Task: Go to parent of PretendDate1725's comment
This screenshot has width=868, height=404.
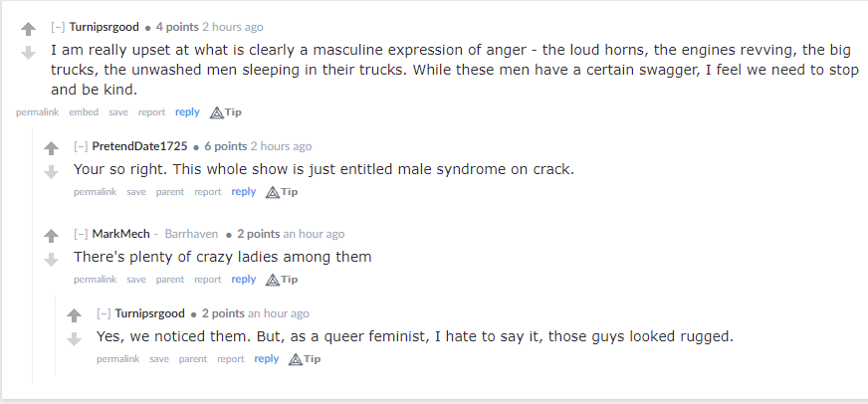Action: [170, 192]
